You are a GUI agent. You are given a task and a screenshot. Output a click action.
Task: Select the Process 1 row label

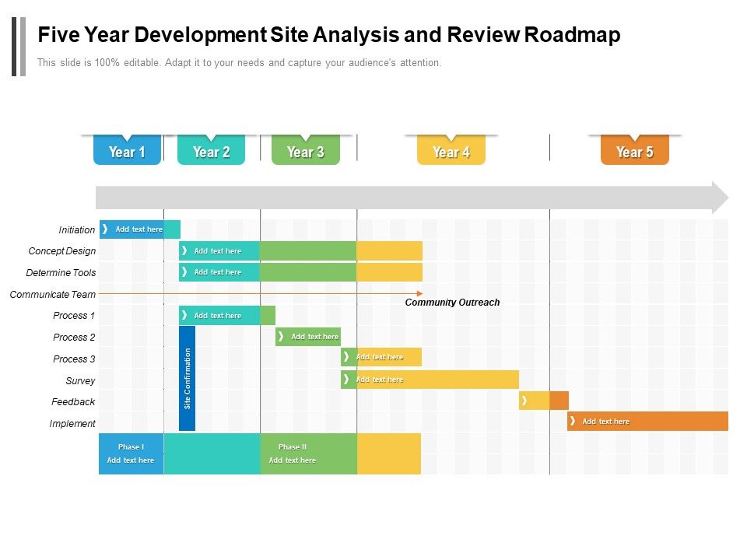74,316
